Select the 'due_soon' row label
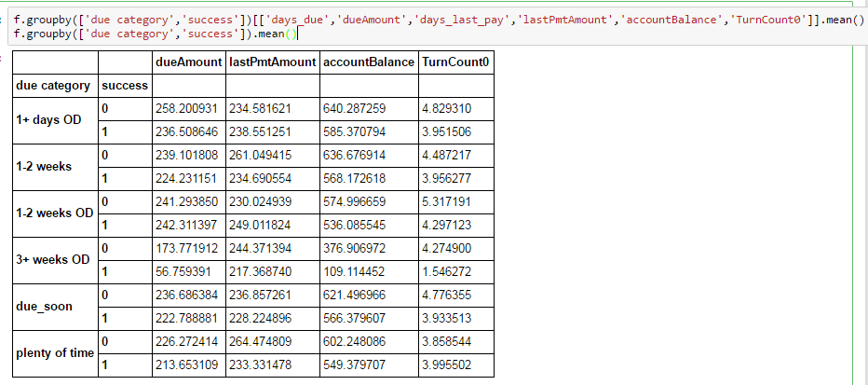 (x=43, y=306)
